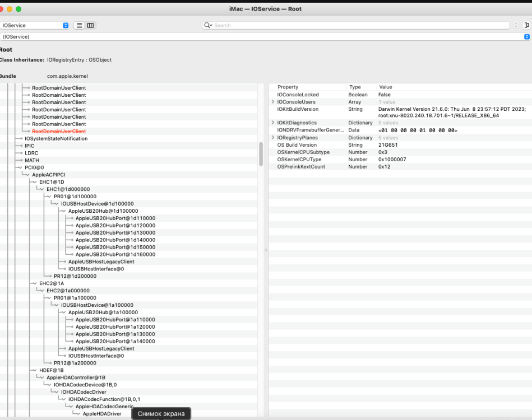Click the search result stepper arrows
This screenshot has width=532, height=420.
click(516, 25)
